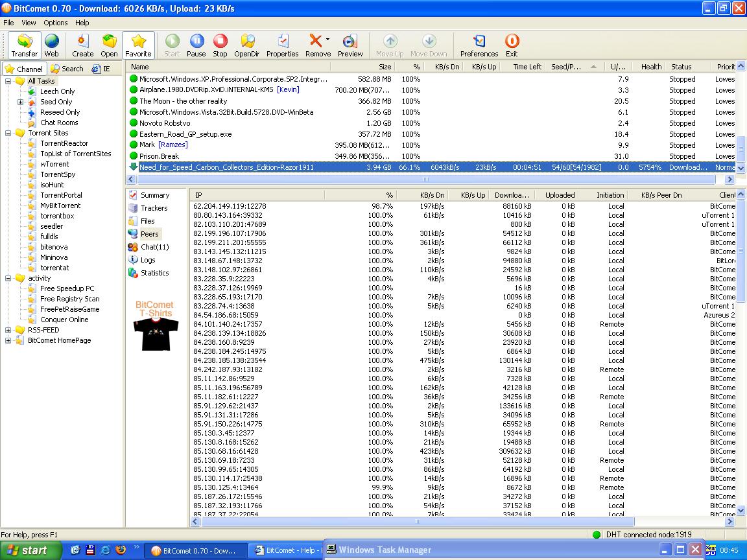Select peer 84.238.185.138:23544 row

coord(464,360)
